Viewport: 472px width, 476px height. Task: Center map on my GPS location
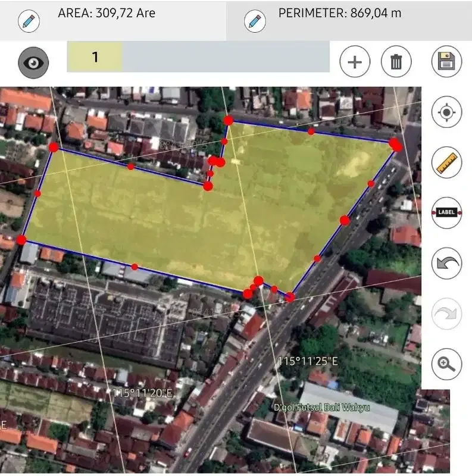[446, 112]
